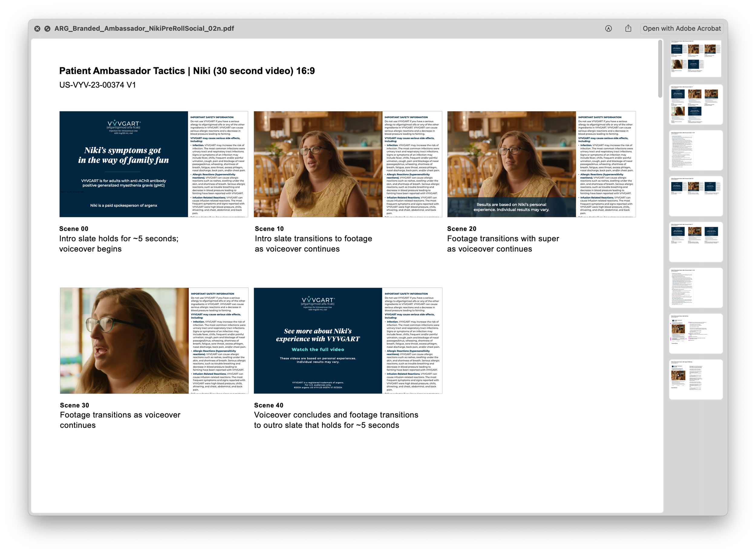Close the Quick Look preview window
The height and width of the screenshot is (553, 756).
click(x=37, y=29)
